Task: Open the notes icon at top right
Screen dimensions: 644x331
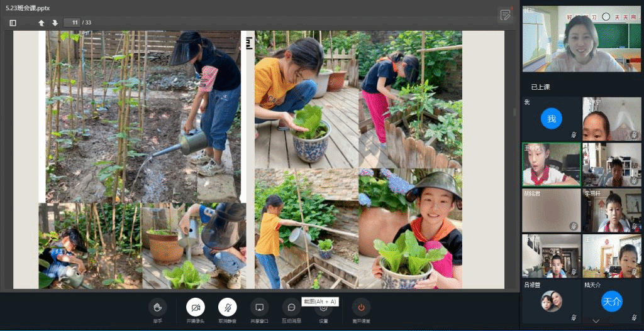Action: tap(505, 16)
